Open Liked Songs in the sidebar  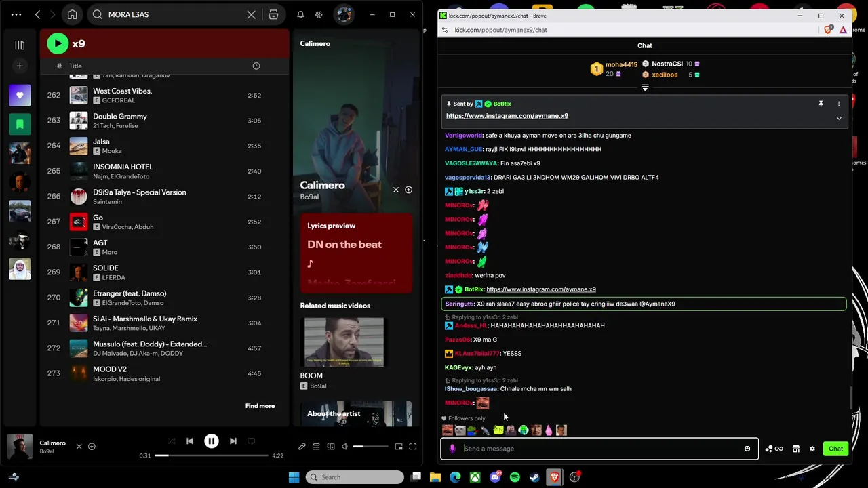[x=20, y=96]
